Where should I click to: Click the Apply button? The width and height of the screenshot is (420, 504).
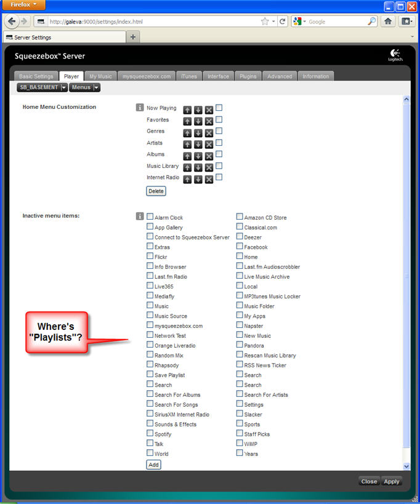coord(392,481)
